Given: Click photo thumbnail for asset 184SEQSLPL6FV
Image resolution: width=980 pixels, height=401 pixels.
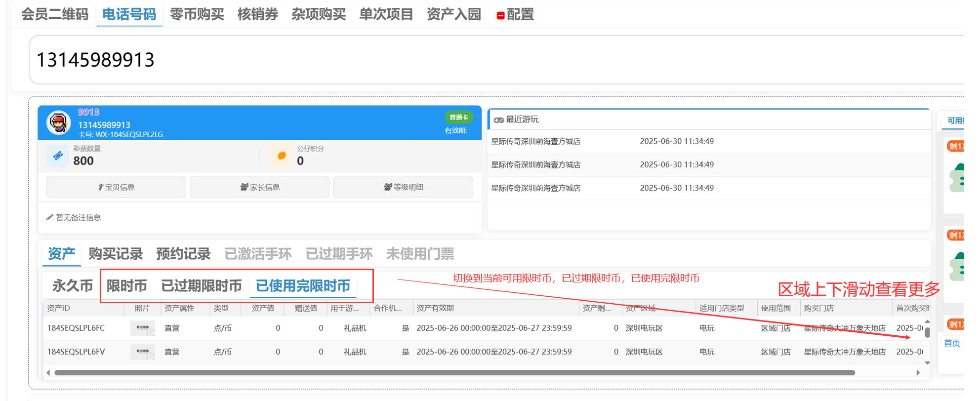Looking at the screenshot, I should coord(142,352).
